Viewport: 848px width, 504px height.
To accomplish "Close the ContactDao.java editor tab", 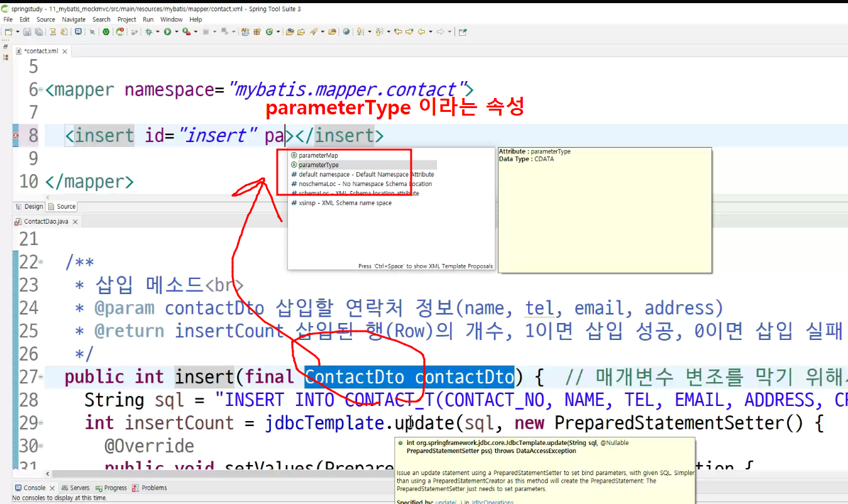I will (x=75, y=222).
